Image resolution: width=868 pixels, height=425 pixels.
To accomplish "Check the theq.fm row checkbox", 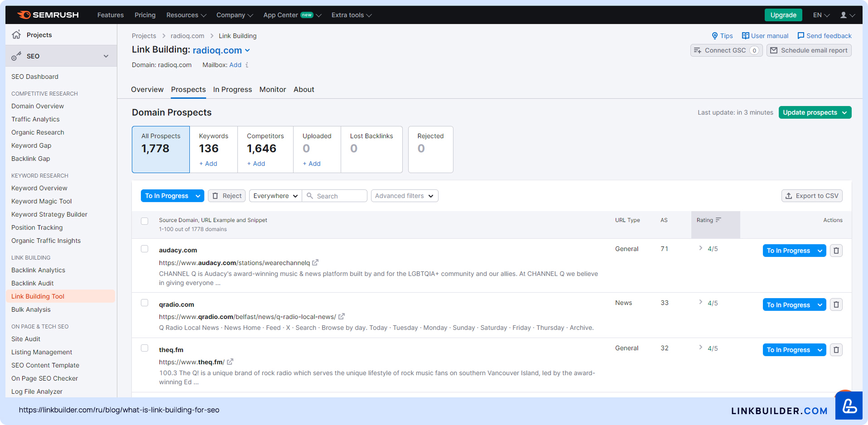I will [x=145, y=348].
